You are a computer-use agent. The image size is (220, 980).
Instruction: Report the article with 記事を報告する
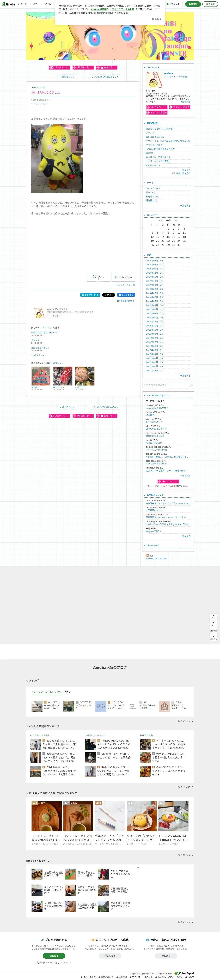coord(126,301)
